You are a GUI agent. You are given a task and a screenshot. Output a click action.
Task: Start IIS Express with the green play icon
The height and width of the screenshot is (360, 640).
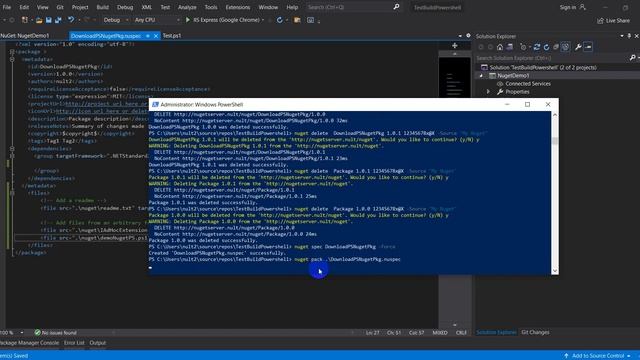(x=188, y=20)
